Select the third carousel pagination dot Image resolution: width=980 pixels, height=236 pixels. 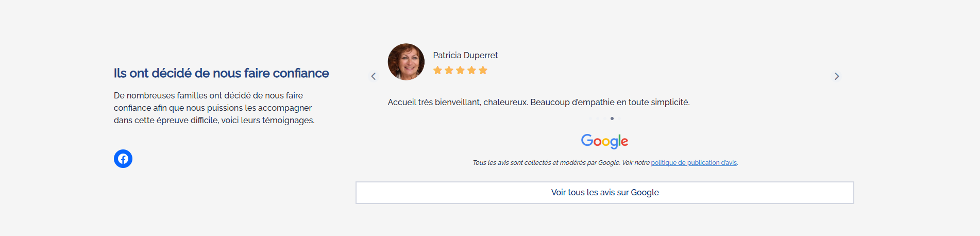(x=605, y=119)
